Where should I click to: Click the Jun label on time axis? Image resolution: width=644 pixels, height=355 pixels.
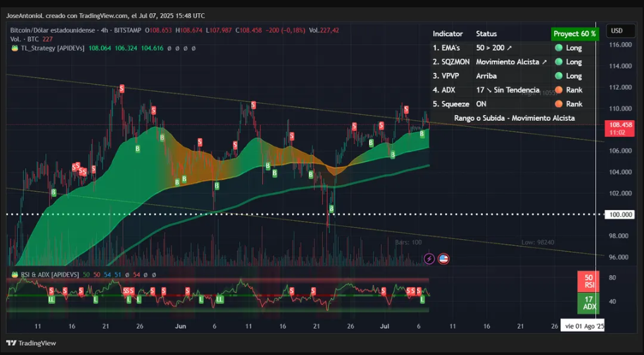click(x=180, y=326)
